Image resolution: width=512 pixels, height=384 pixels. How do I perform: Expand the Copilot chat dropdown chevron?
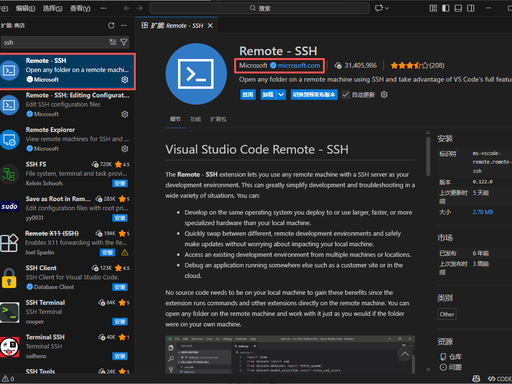[x=387, y=8]
